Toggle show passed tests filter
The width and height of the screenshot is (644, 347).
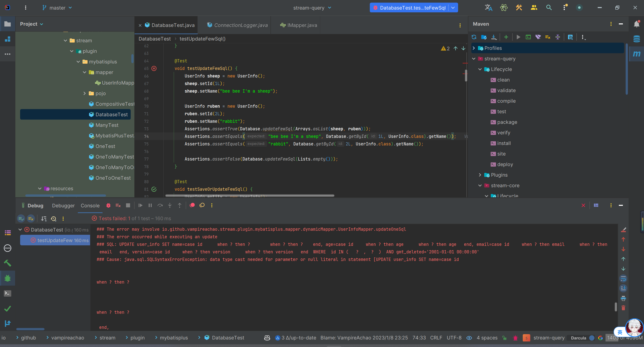[x=21, y=219]
